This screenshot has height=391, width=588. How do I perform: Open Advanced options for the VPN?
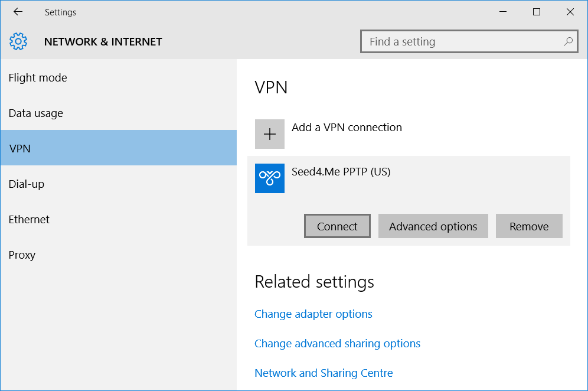tap(433, 226)
